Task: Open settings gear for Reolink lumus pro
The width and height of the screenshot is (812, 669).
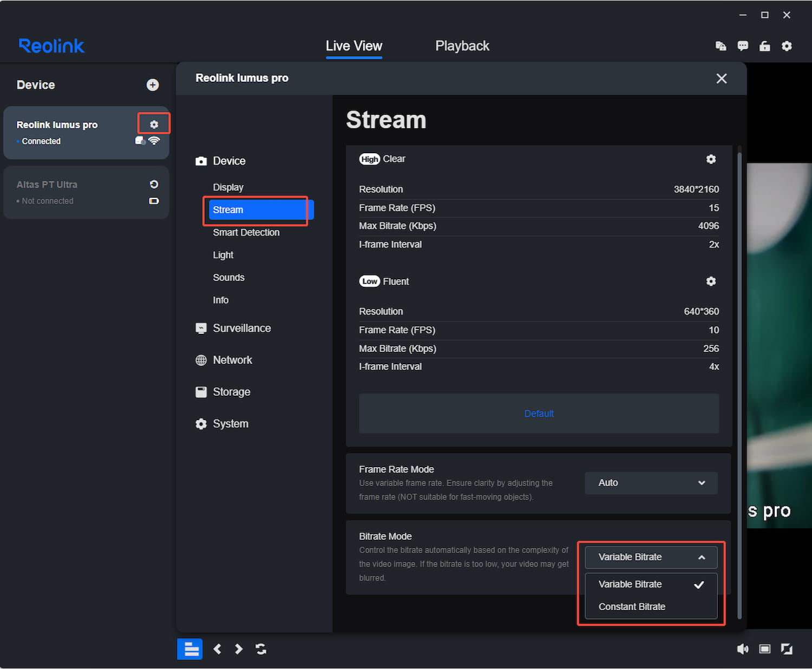Action: [154, 124]
